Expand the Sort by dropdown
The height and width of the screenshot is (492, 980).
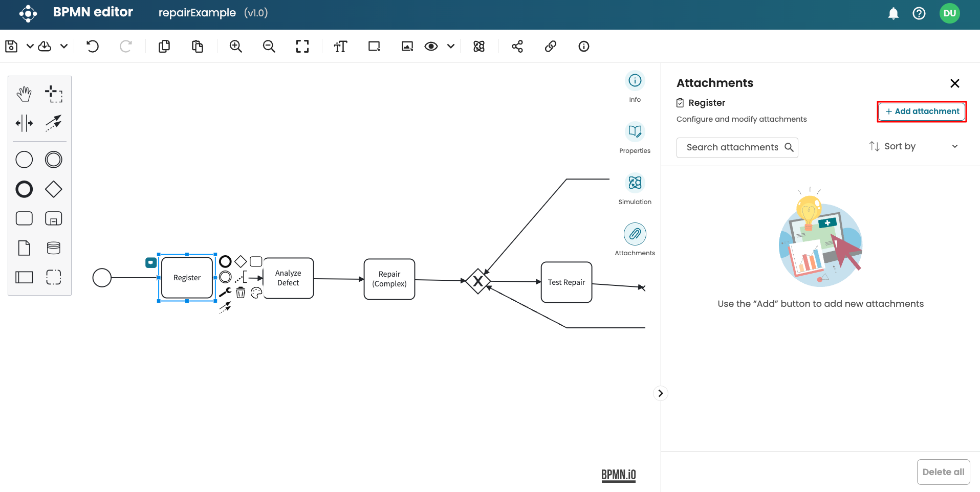tap(913, 147)
